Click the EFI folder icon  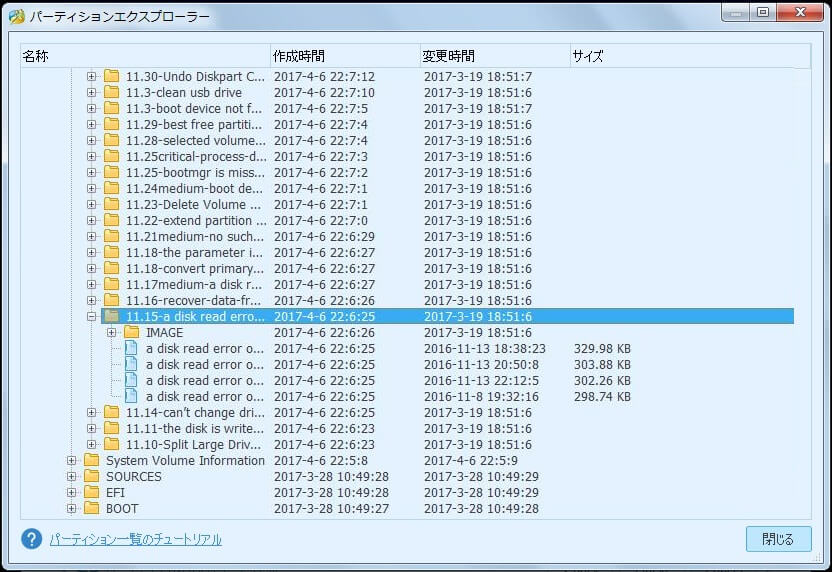click(x=91, y=493)
